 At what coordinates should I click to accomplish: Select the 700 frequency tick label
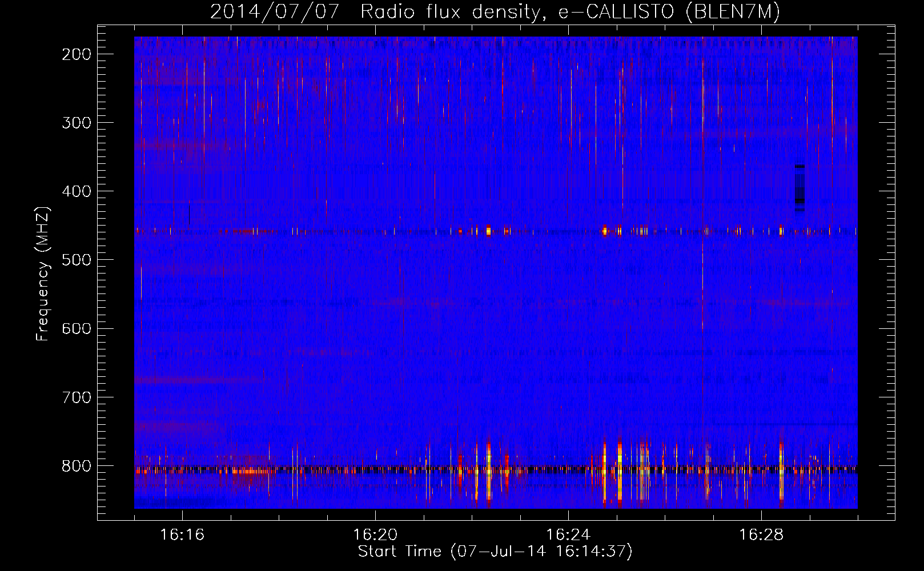[x=76, y=397]
